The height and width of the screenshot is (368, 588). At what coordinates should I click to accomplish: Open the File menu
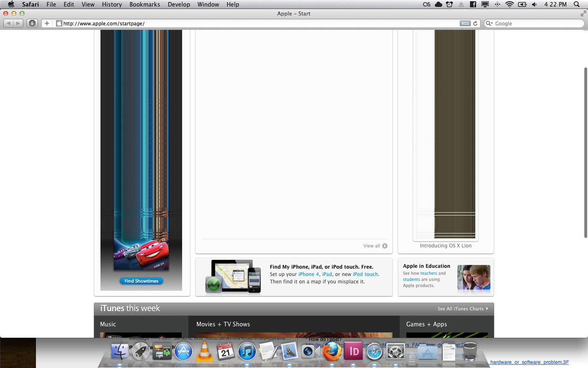[51, 4]
